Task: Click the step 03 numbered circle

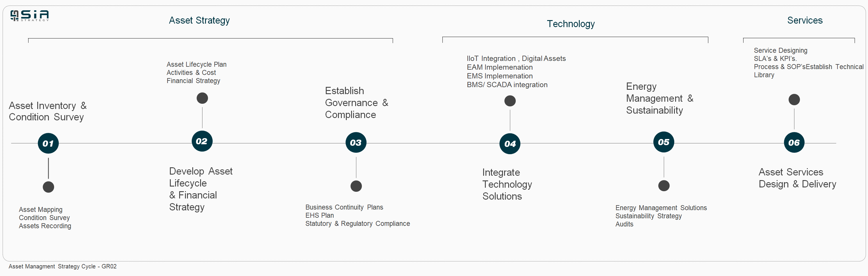Action: coord(356,143)
